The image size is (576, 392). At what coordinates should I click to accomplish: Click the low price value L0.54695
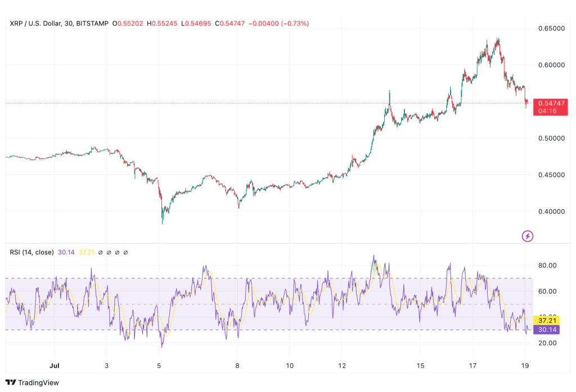point(196,24)
